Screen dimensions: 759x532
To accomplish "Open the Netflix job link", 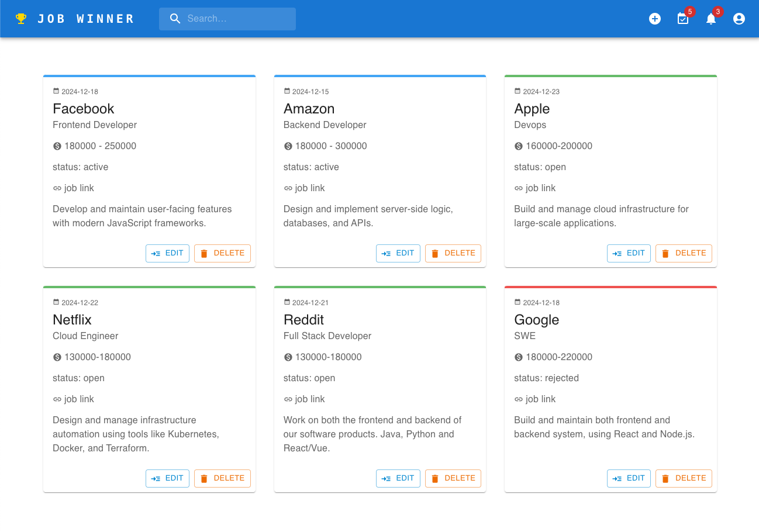I will tap(73, 399).
